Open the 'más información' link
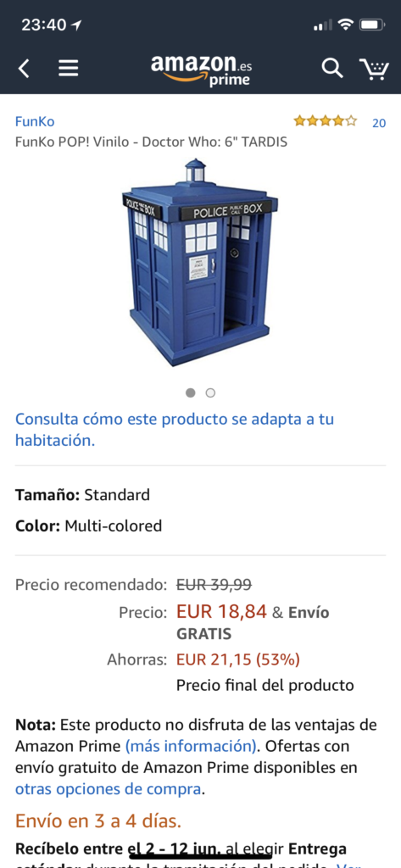The image size is (401, 868). tap(191, 746)
